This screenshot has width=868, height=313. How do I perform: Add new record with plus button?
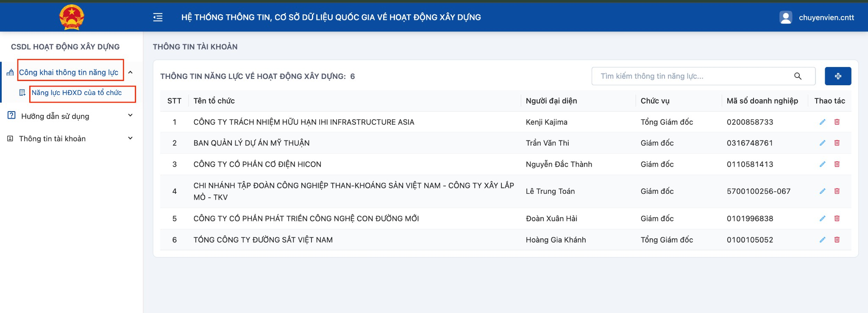838,76
